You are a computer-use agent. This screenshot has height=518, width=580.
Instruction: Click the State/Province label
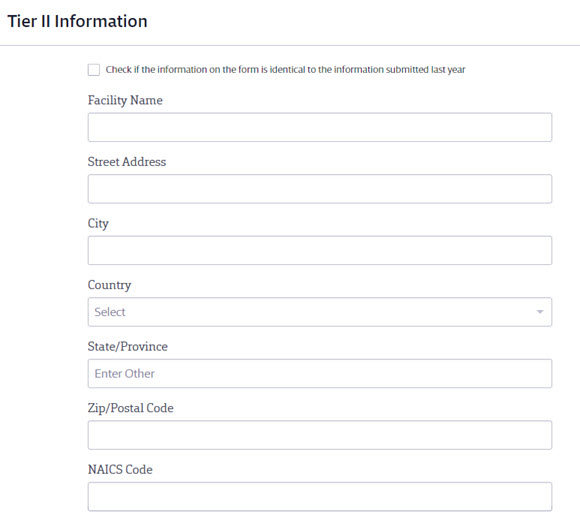tap(128, 346)
